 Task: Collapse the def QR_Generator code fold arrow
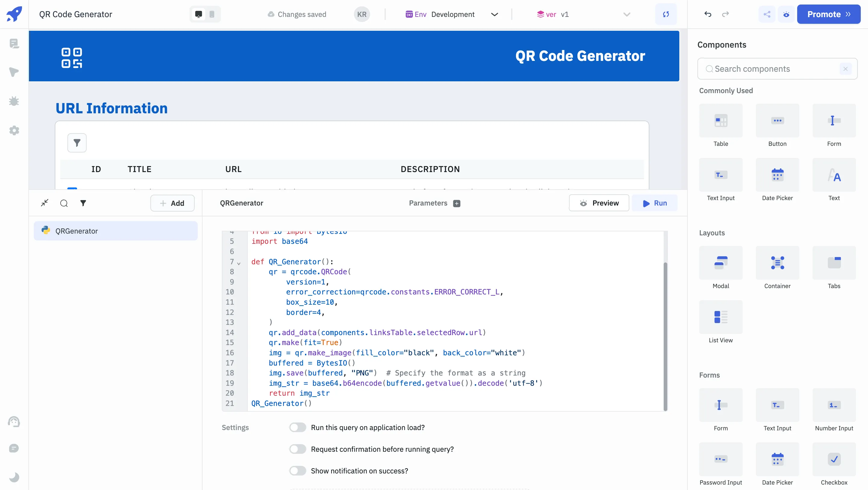(x=239, y=263)
